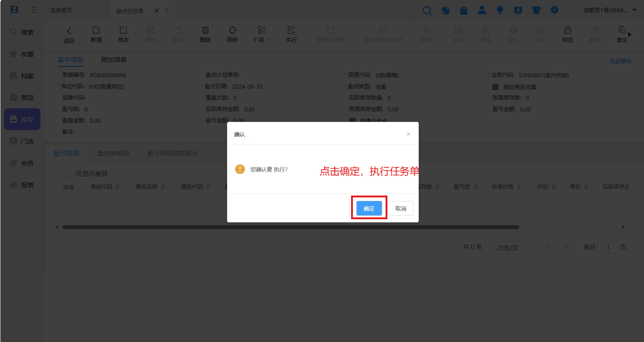Viewport: 644px width, 342px height.
Task: Click the T-shirt skin icon in header
Action: point(536,10)
